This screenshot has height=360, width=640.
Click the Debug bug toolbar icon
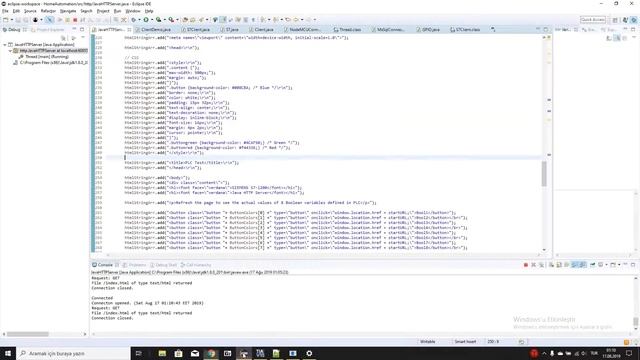click(x=134, y=20)
